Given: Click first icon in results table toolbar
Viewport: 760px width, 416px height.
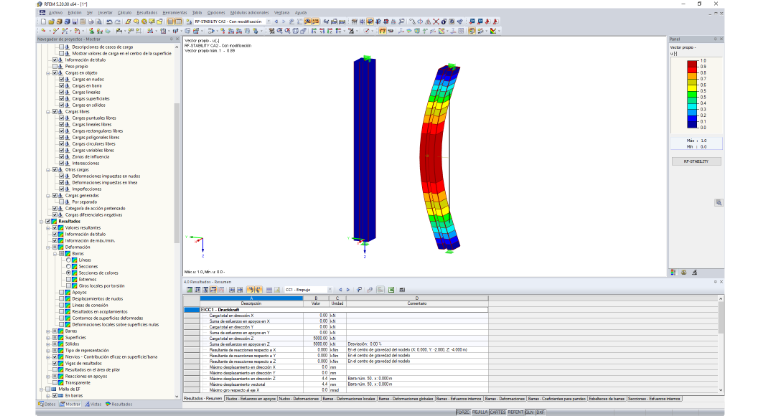Looking at the screenshot, I should tap(190, 289).
